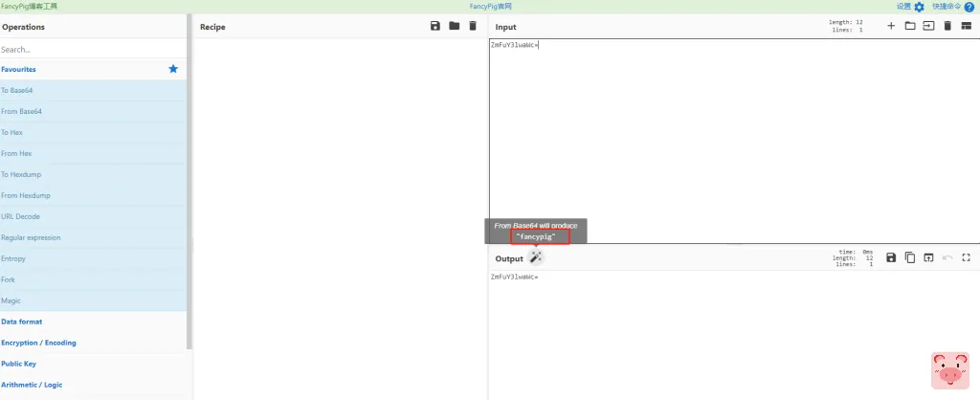Select the URL Decode operation
The height and width of the screenshot is (400, 980).
click(x=93, y=216)
